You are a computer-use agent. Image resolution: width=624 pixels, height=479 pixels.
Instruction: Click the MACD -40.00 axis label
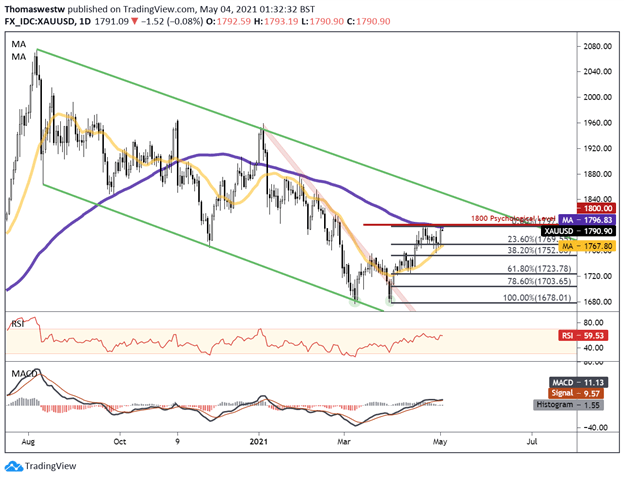[x=595, y=428]
